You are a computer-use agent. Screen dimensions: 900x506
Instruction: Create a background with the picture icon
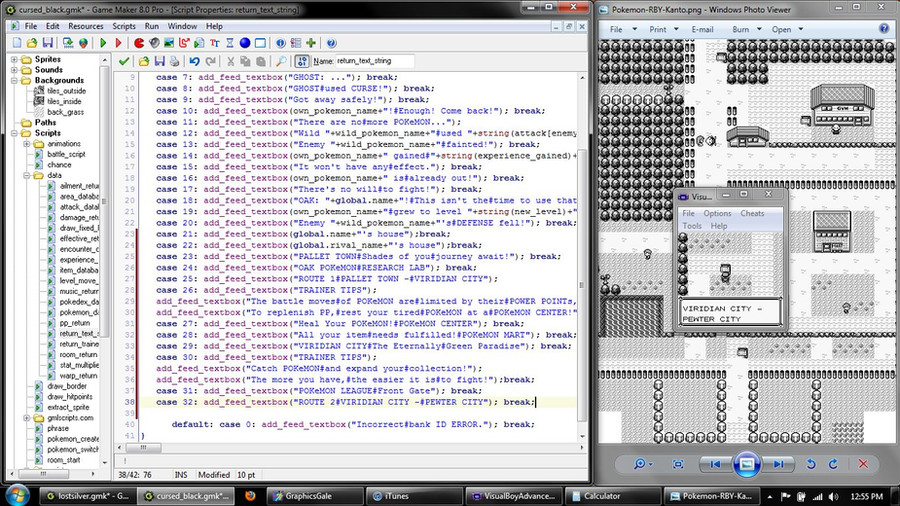point(169,43)
